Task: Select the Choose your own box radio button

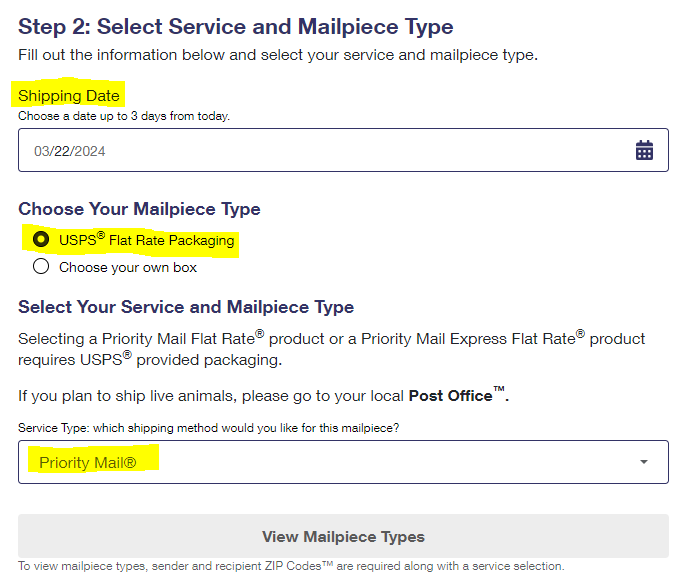Action: 41,267
